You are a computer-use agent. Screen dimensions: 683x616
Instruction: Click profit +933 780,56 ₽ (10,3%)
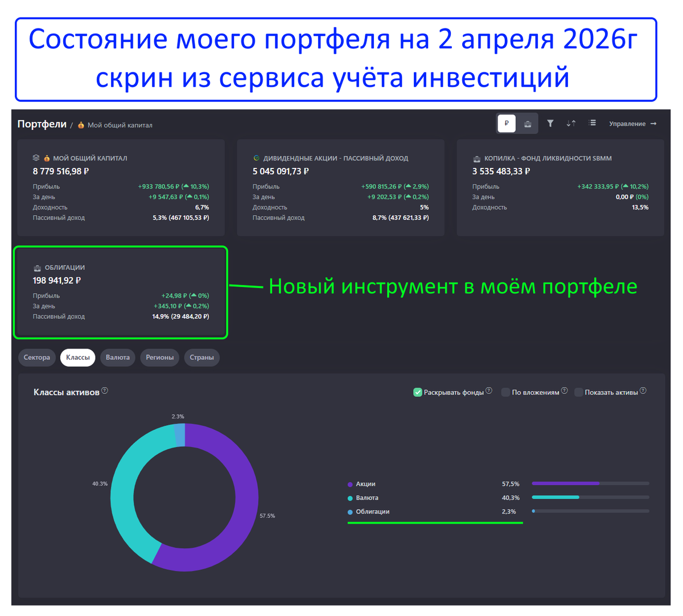[174, 187]
